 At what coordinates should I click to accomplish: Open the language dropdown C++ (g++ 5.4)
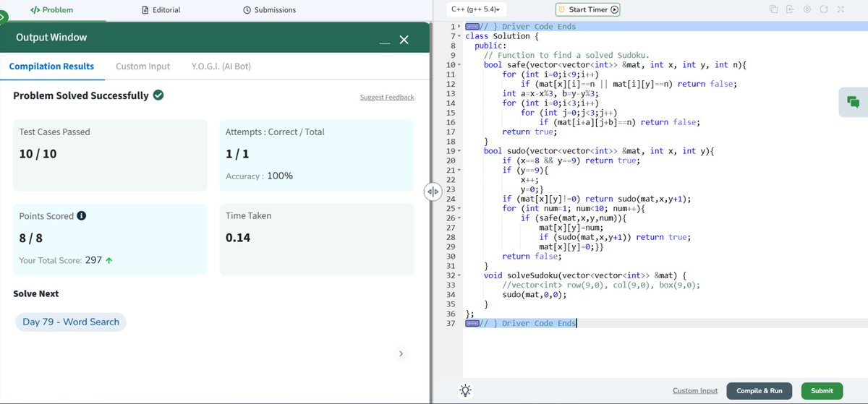476,9
